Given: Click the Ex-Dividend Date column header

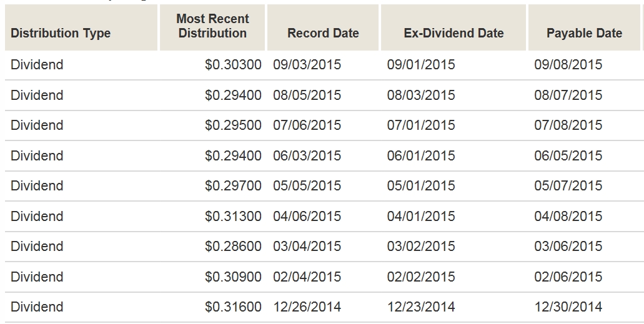Looking at the screenshot, I should tap(453, 34).
